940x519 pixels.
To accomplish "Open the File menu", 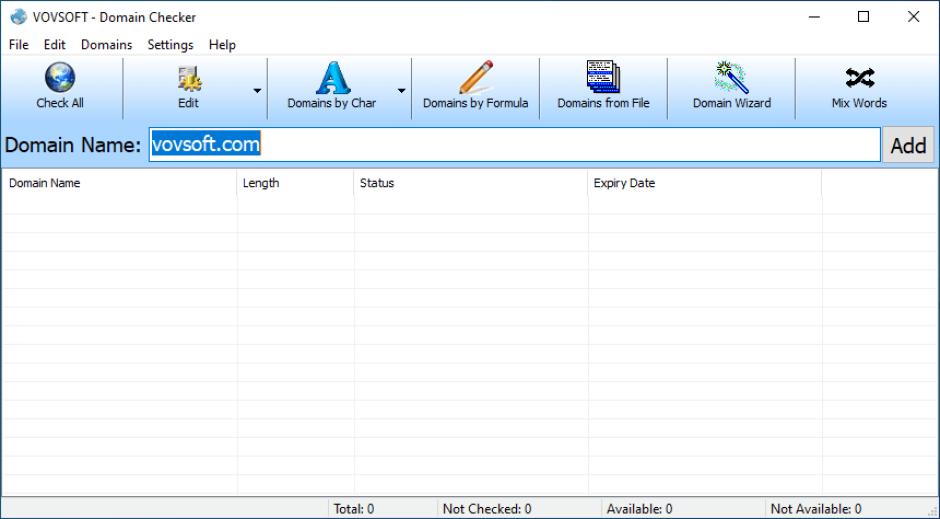I will [x=19, y=45].
